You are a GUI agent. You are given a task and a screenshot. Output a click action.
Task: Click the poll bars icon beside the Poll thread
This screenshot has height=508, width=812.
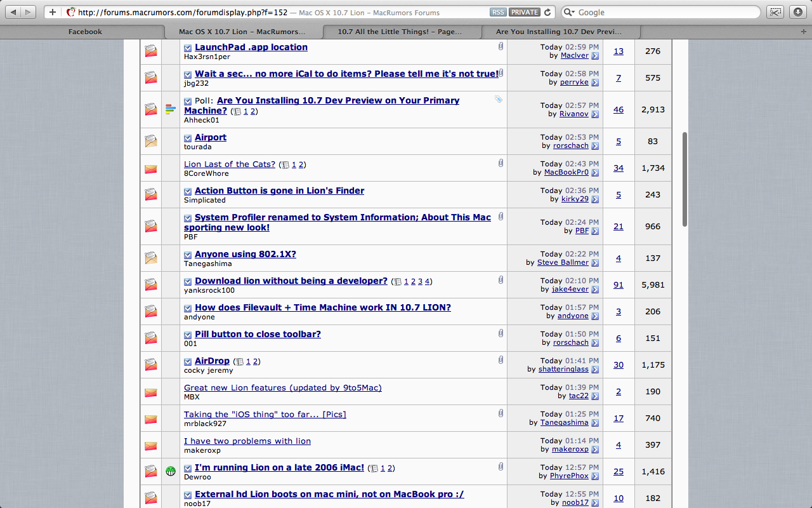pyautogui.click(x=170, y=109)
